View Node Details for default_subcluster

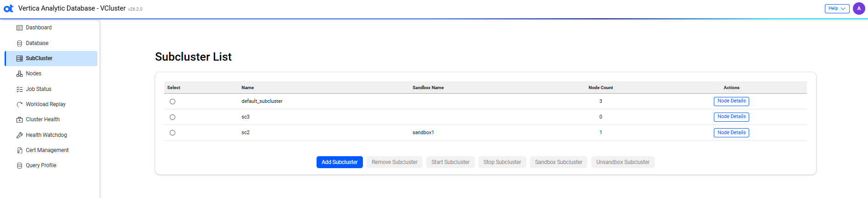coord(731,101)
